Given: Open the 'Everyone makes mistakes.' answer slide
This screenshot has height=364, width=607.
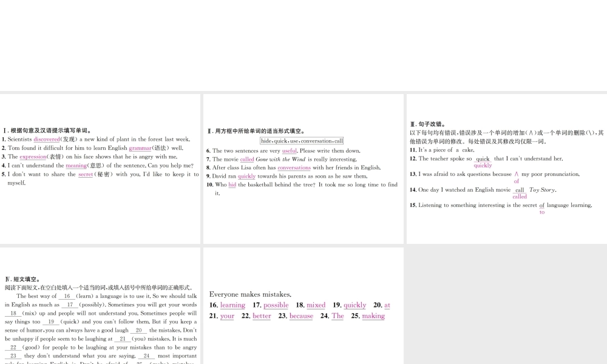Looking at the screenshot, I should [x=303, y=306].
